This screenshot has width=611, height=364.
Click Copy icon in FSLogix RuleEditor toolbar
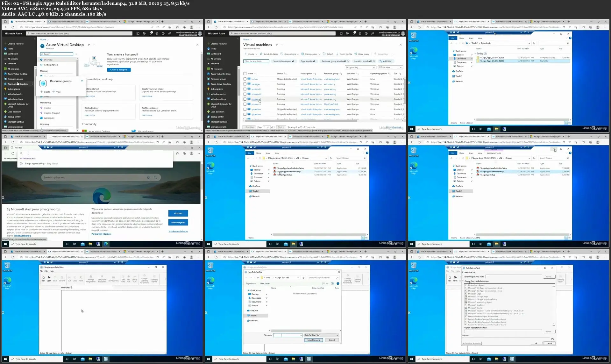[75, 279]
